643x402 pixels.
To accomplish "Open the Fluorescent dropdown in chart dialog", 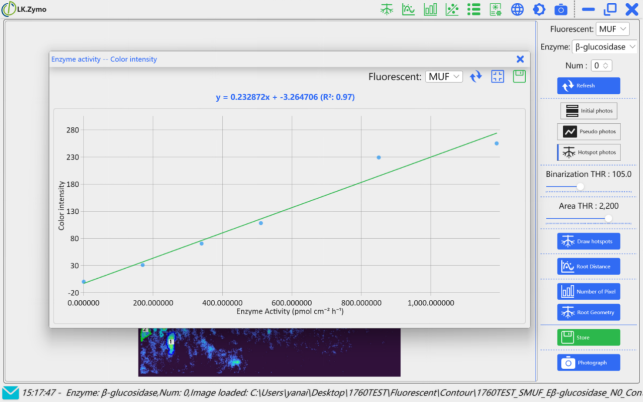I will 443,76.
